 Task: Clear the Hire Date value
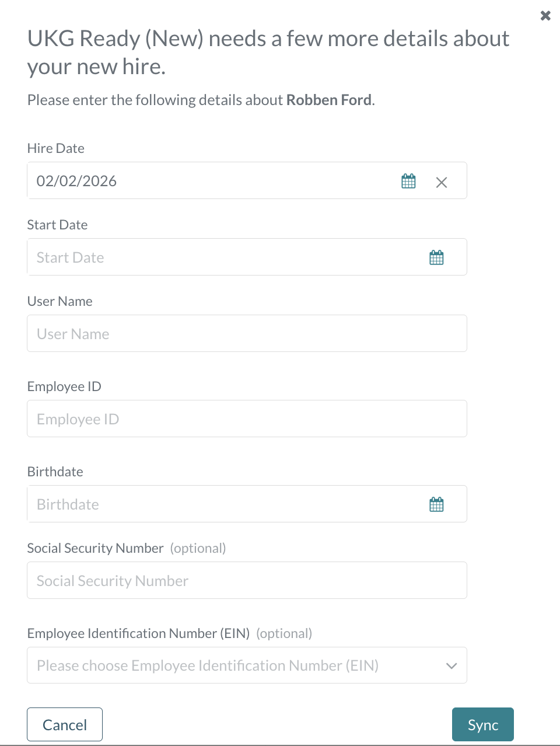point(442,182)
